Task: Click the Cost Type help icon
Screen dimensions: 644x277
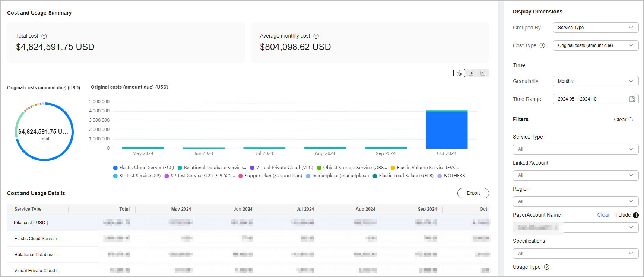Action: coord(542,45)
